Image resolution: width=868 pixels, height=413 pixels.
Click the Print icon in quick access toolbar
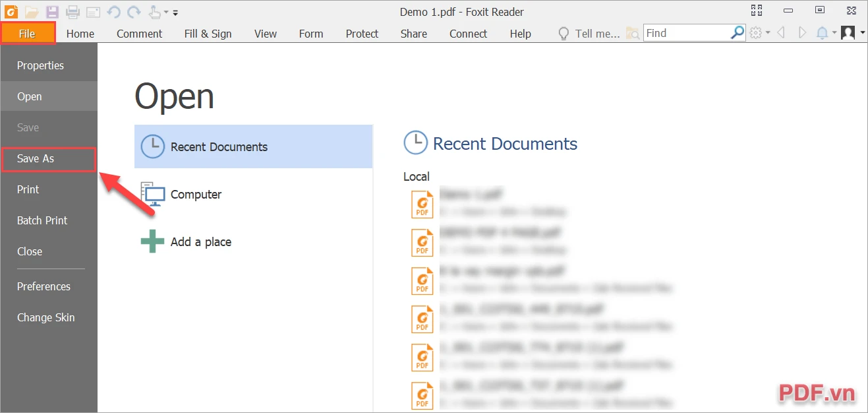[72, 11]
